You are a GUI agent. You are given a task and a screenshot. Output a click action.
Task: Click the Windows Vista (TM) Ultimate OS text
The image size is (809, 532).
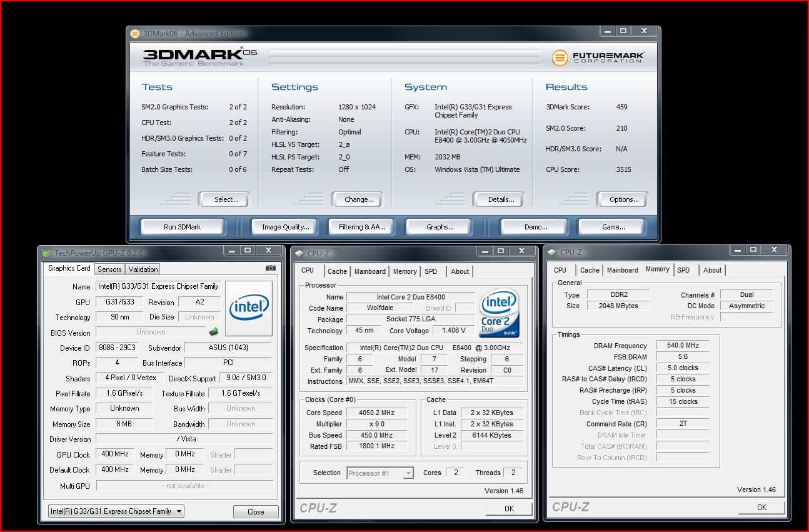[477, 169]
